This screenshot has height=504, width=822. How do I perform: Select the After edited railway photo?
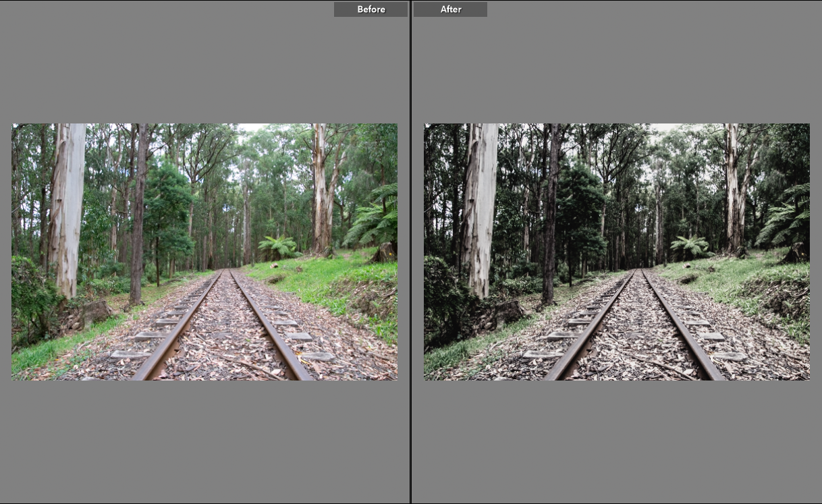pos(616,252)
